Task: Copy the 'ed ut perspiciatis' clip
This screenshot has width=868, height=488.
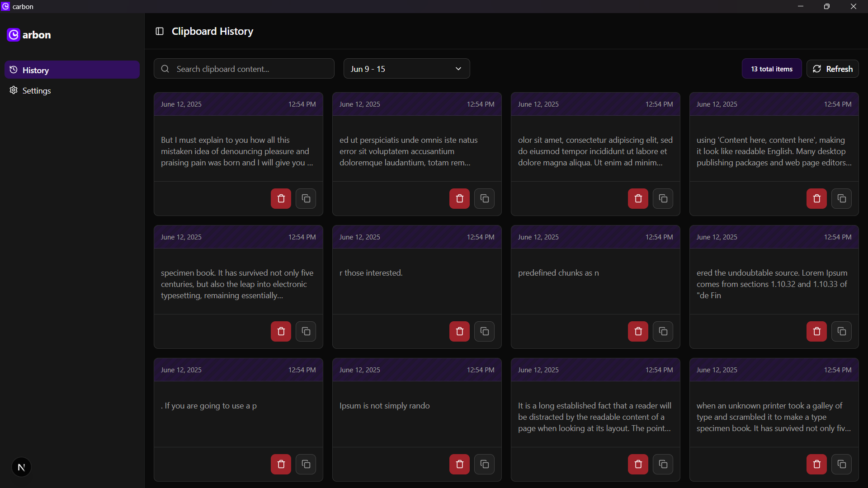Action: (x=484, y=199)
